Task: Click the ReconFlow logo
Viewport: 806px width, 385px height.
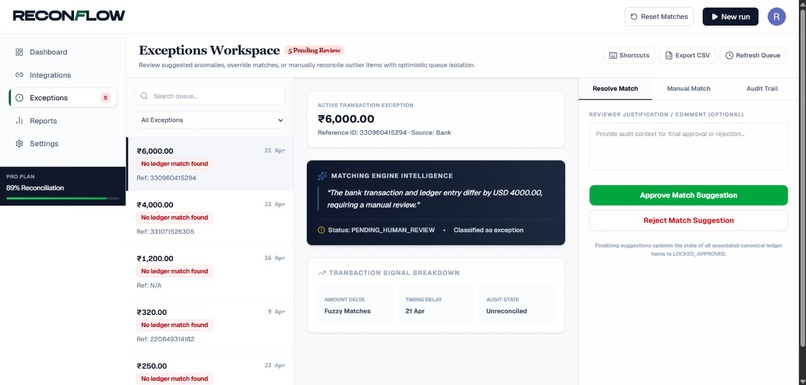Action: tap(69, 16)
